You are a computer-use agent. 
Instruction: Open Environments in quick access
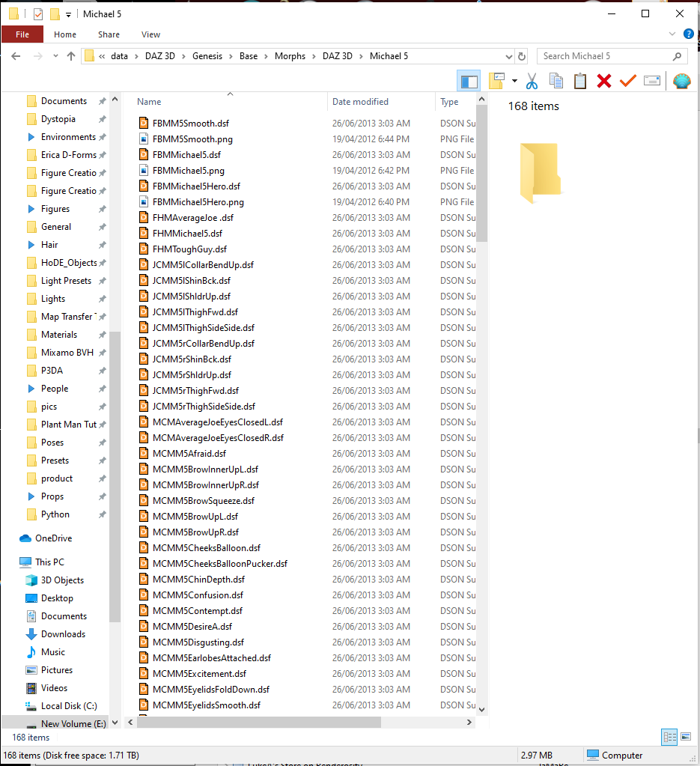tap(68, 137)
